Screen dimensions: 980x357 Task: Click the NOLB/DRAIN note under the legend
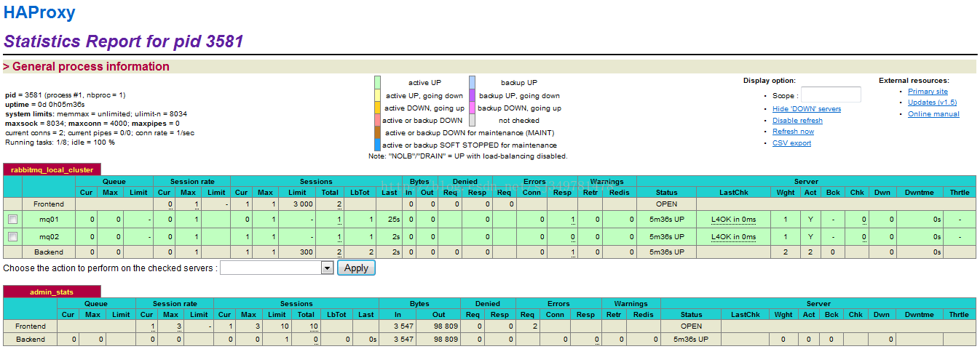(468, 156)
